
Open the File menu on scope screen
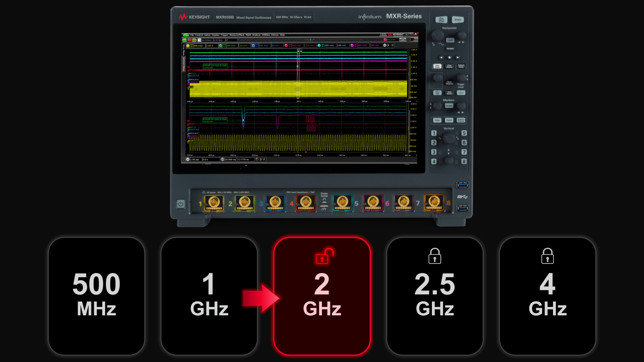(192, 35)
